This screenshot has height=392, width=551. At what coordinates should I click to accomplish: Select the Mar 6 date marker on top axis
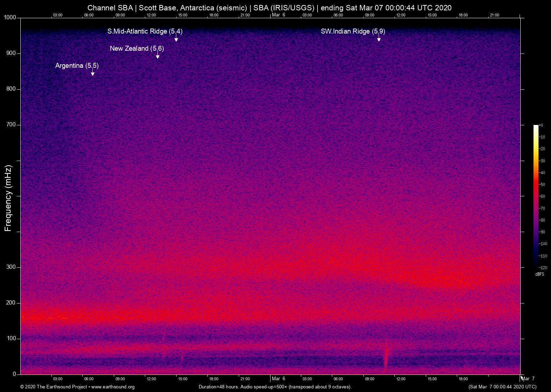pos(278,15)
